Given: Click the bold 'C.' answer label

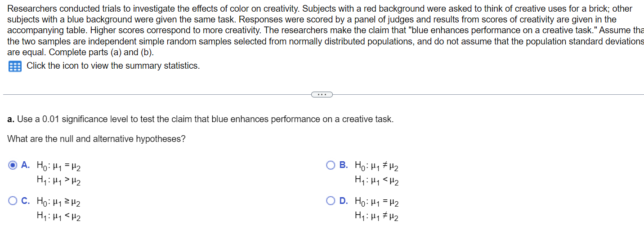Looking at the screenshot, I should 26,201.
